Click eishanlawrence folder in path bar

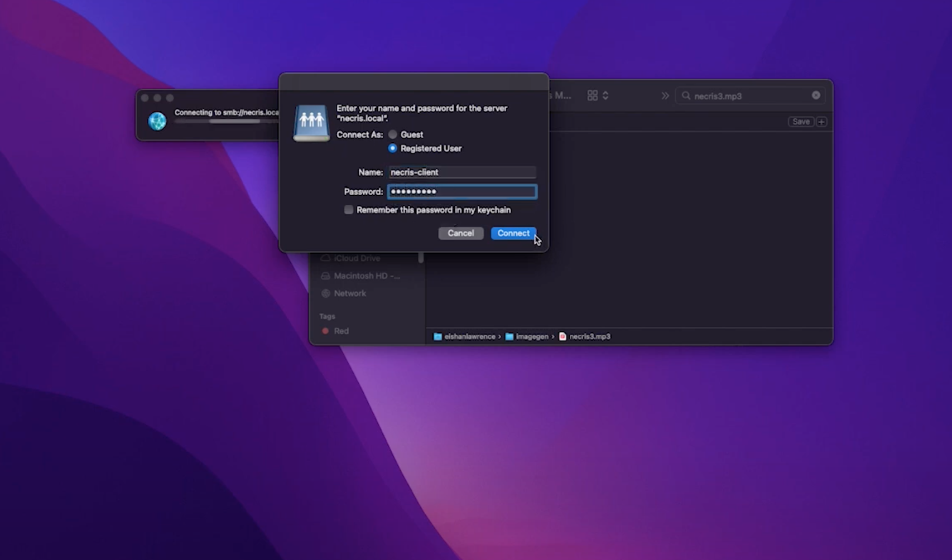point(464,337)
